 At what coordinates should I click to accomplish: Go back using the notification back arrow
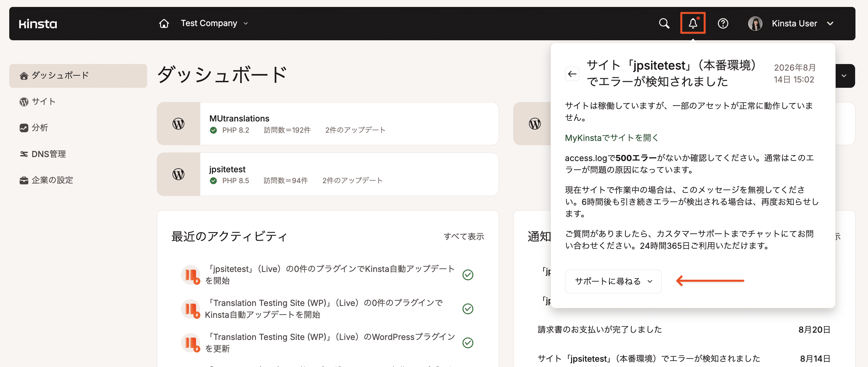572,74
